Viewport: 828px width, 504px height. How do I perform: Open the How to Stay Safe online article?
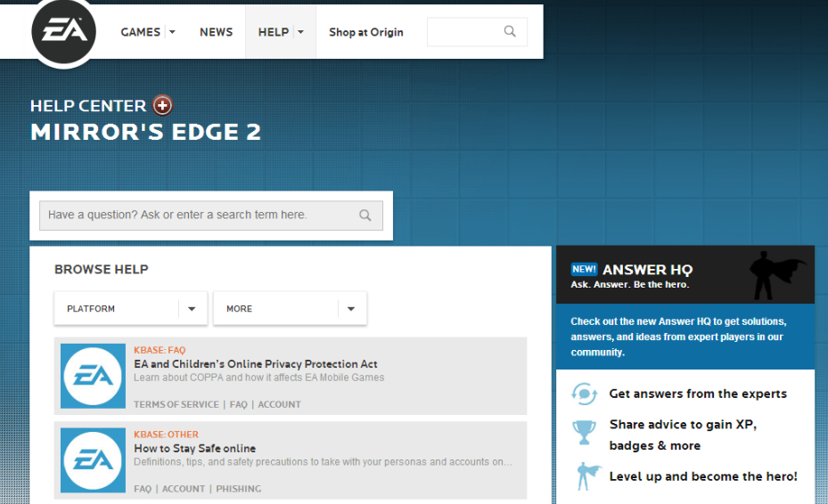click(x=195, y=449)
